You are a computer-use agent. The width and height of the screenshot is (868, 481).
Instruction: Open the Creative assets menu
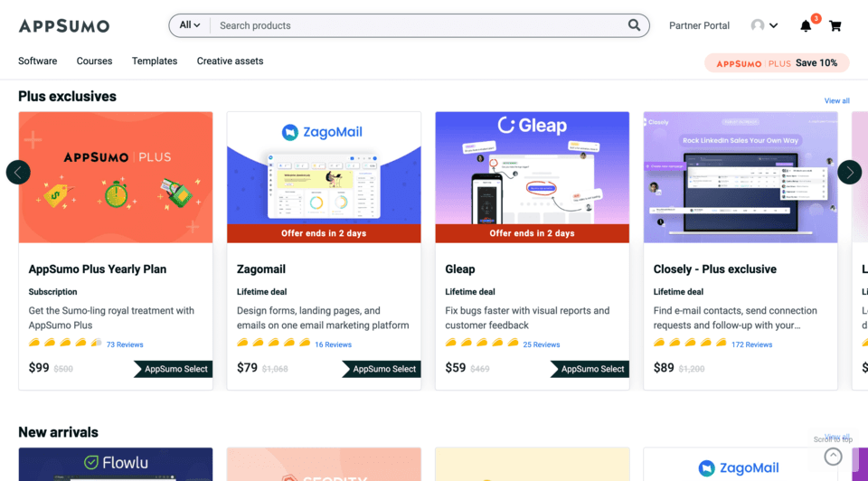230,61
